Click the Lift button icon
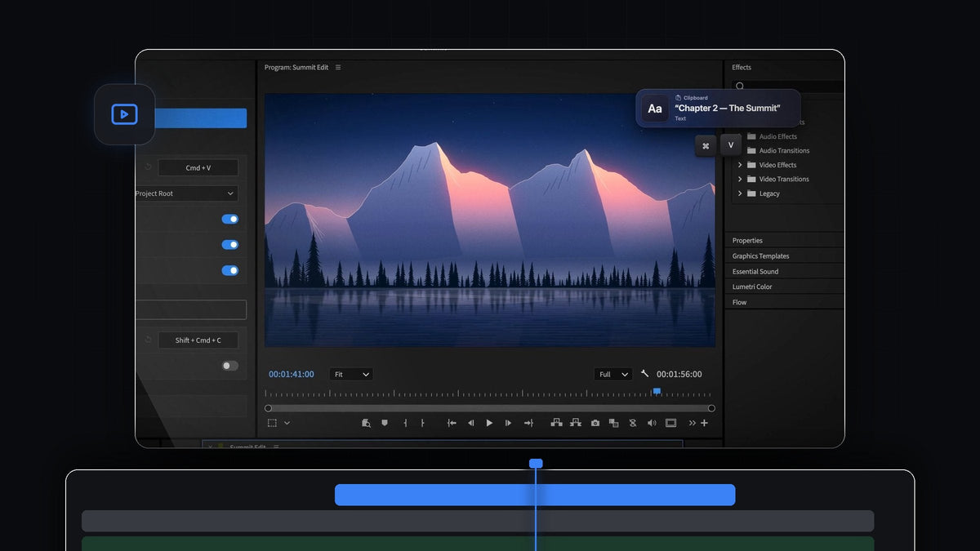This screenshot has width=980, height=551. tap(557, 423)
